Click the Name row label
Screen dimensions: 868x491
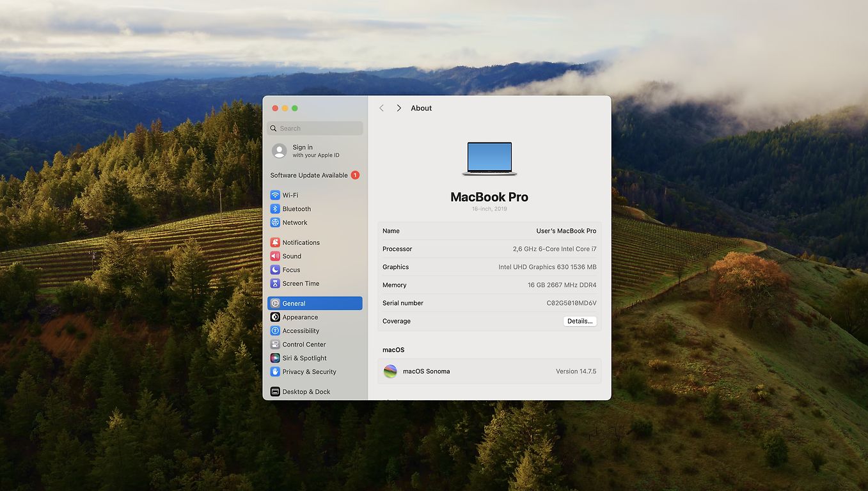pyautogui.click(x=391, y=231)
